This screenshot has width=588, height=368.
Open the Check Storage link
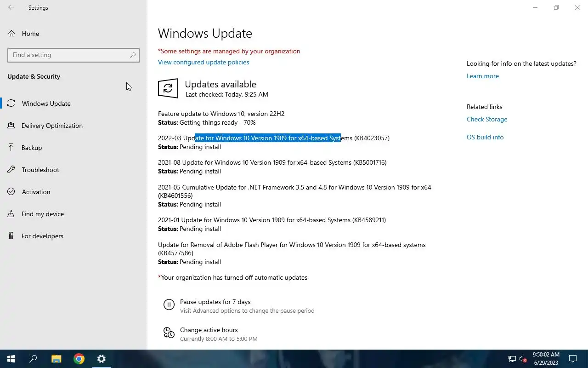click(487, 119)
